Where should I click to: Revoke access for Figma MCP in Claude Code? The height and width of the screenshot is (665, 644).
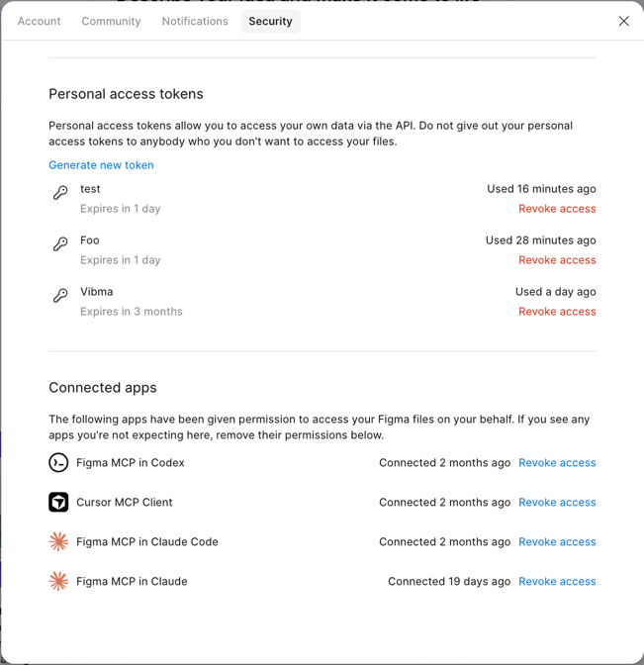click(x=557, y=541)
